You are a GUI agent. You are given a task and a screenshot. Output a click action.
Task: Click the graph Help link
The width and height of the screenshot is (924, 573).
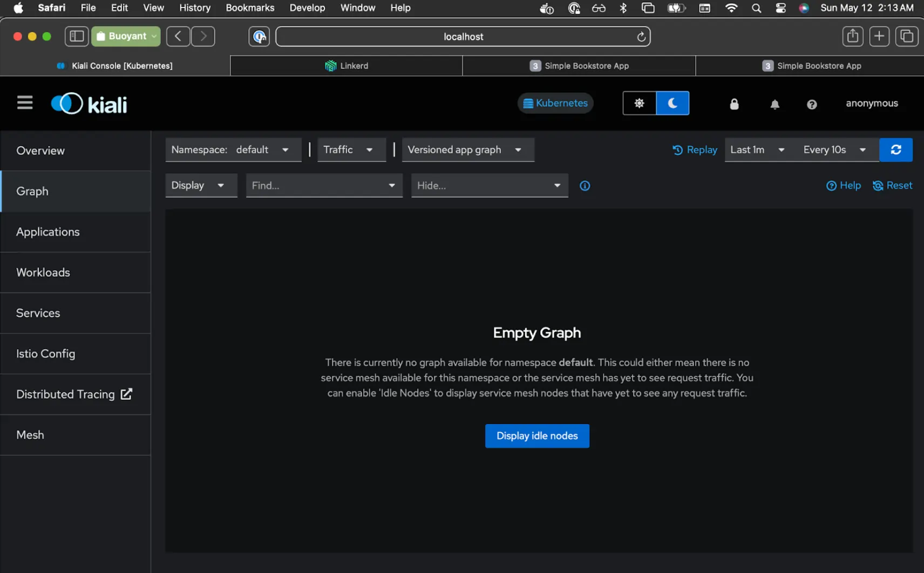844,185
